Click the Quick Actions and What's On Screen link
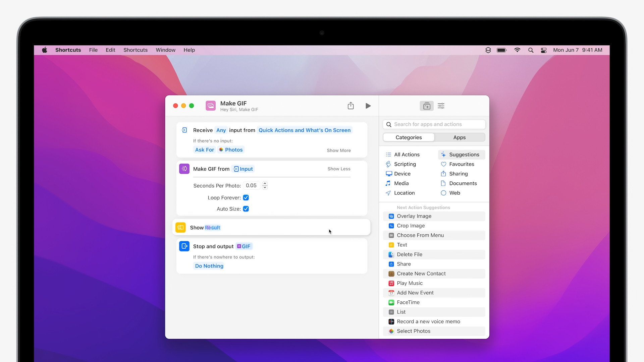The image size is (644, 362). [304, 130]
